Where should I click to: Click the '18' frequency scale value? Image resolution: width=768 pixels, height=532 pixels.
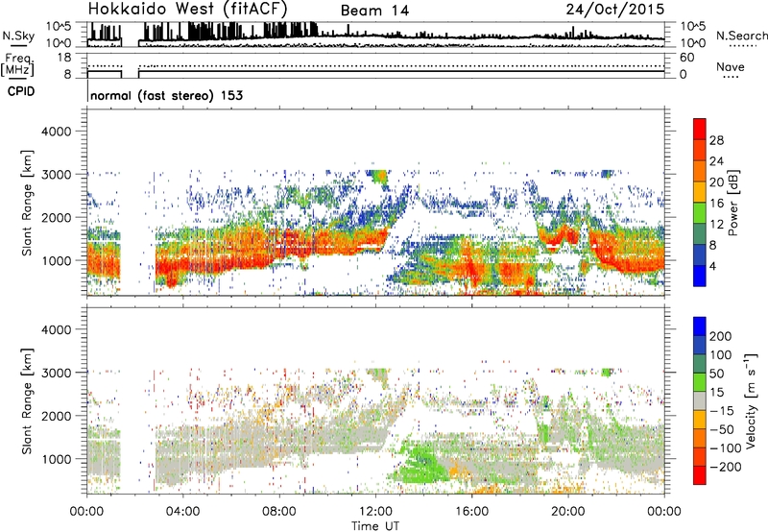click(64, 58)
